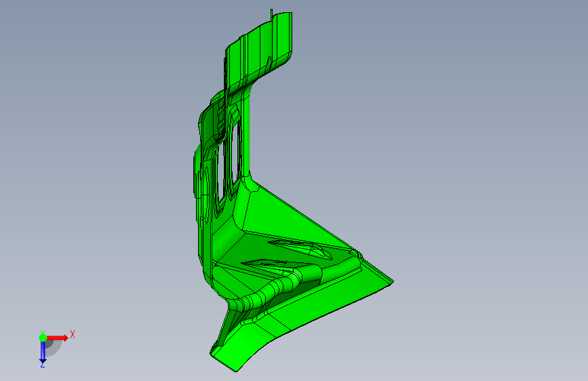Click the green Y axis dot on triad

[43, 338]
